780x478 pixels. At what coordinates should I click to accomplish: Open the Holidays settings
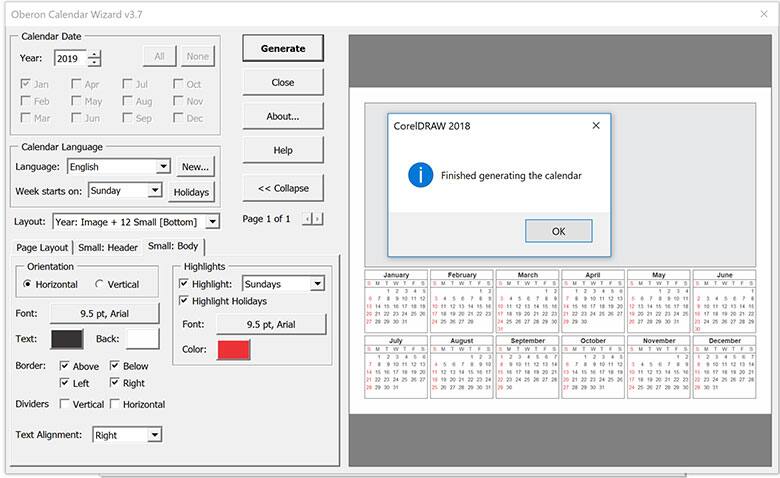point(191,191)
